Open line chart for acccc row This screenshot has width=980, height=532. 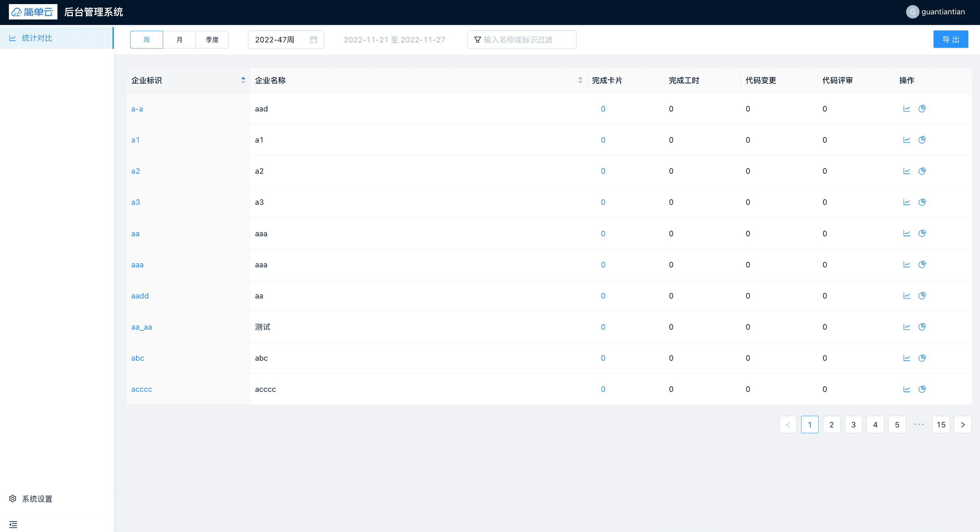(x=906, y=389)
